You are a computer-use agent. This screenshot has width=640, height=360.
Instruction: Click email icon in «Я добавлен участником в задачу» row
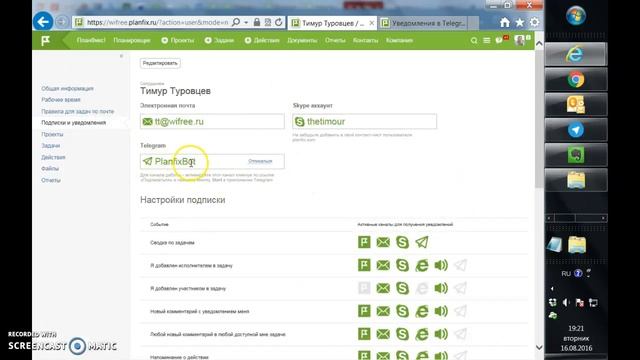[383, 288]
